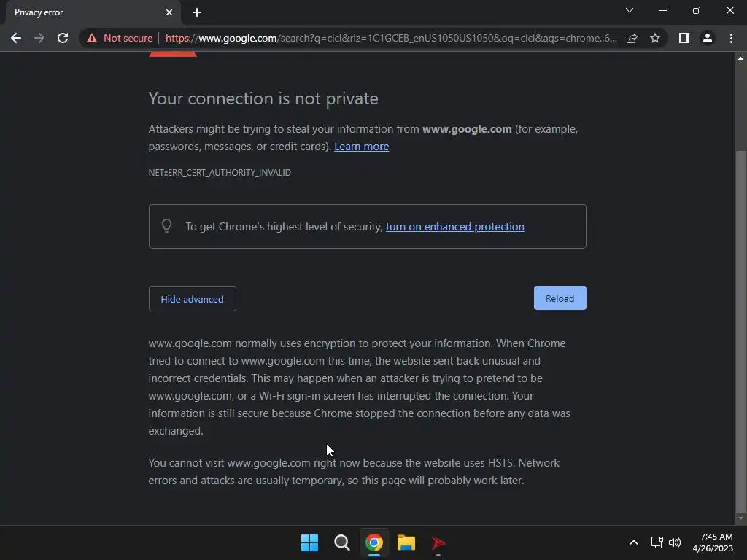This screenshot has width=747, height=560.
Task: Click the lightbulb icon in security tip
Action: tap(166, 226)
